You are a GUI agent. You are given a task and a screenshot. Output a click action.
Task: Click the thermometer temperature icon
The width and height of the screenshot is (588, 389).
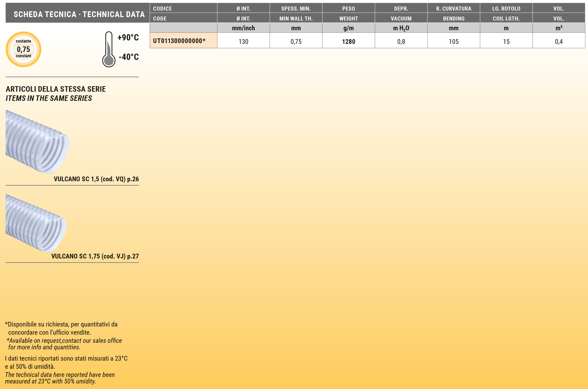click(109, 50)
